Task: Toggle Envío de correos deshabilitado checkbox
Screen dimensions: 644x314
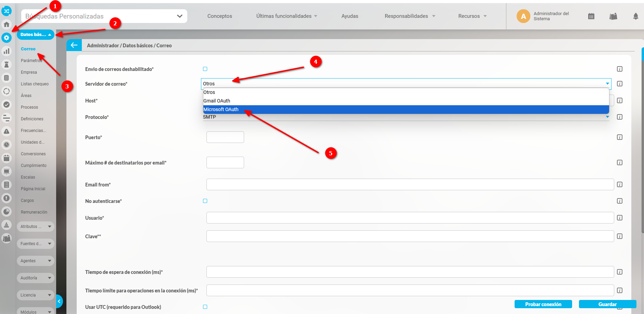Action: (205, 69)
